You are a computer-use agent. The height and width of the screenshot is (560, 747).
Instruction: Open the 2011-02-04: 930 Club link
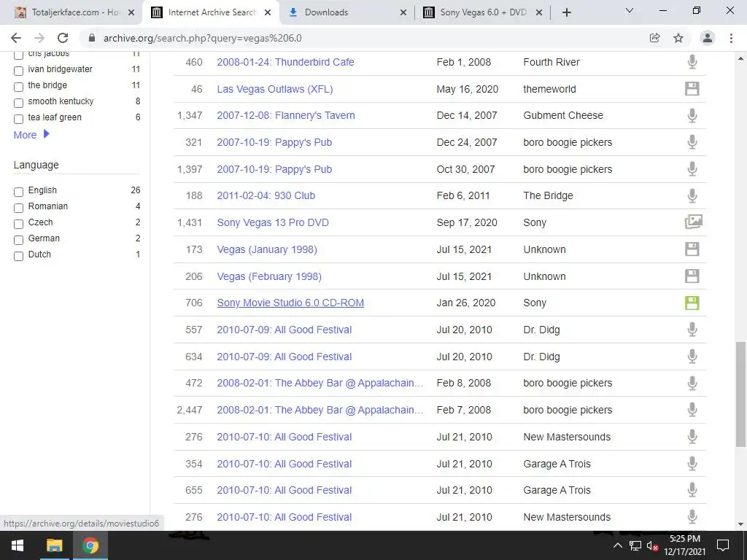[266, 195]
